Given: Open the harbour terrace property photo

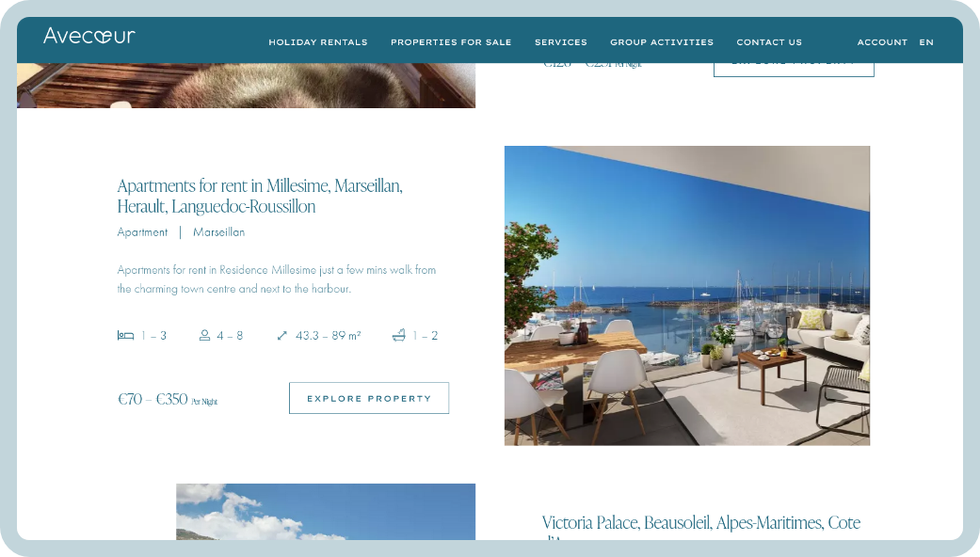Looking at the screenshot, I should point(687,295).
